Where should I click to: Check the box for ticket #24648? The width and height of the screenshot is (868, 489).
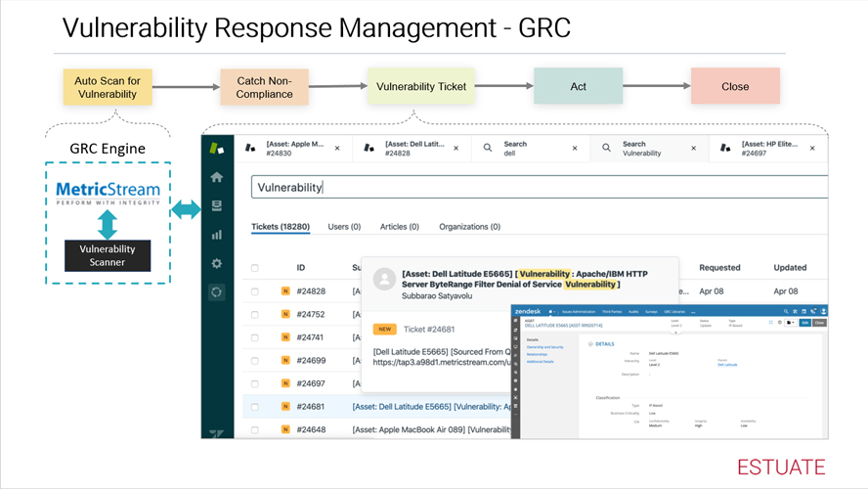255,429
